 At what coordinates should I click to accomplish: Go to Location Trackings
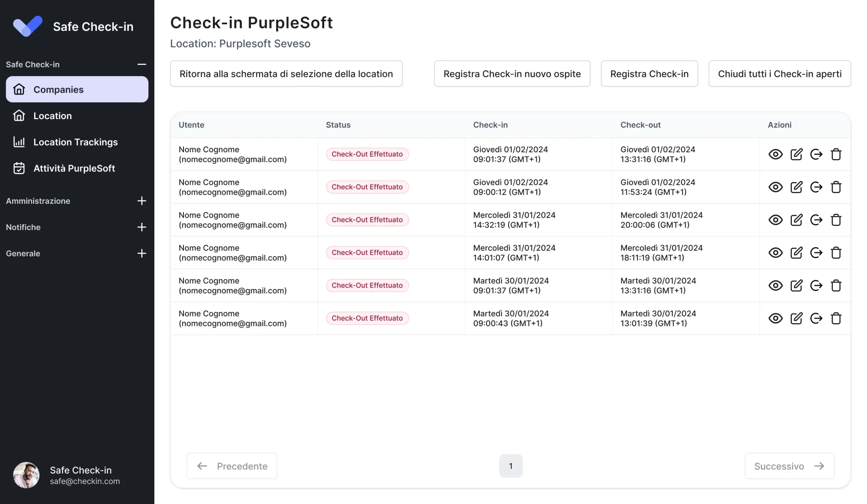coord(77,142)
